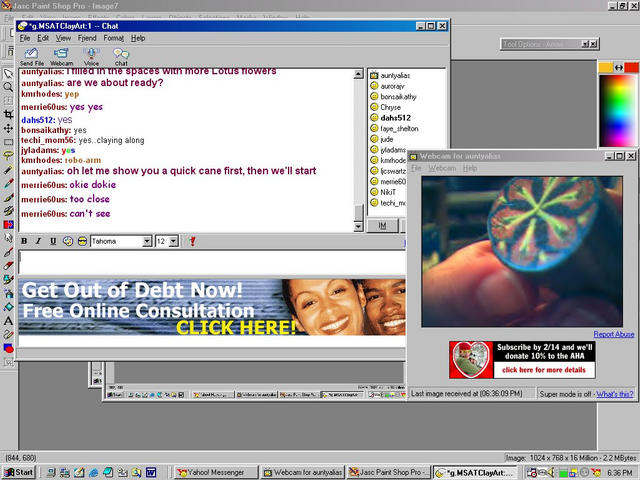This screenshot has height=480, width=640.
Task: Select the Dropper tool
Action: pyautogui.click(x=8, y=183)
